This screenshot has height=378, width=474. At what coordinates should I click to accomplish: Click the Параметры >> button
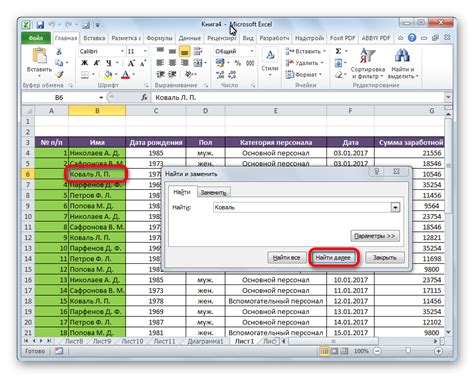[x=375, y=236]
